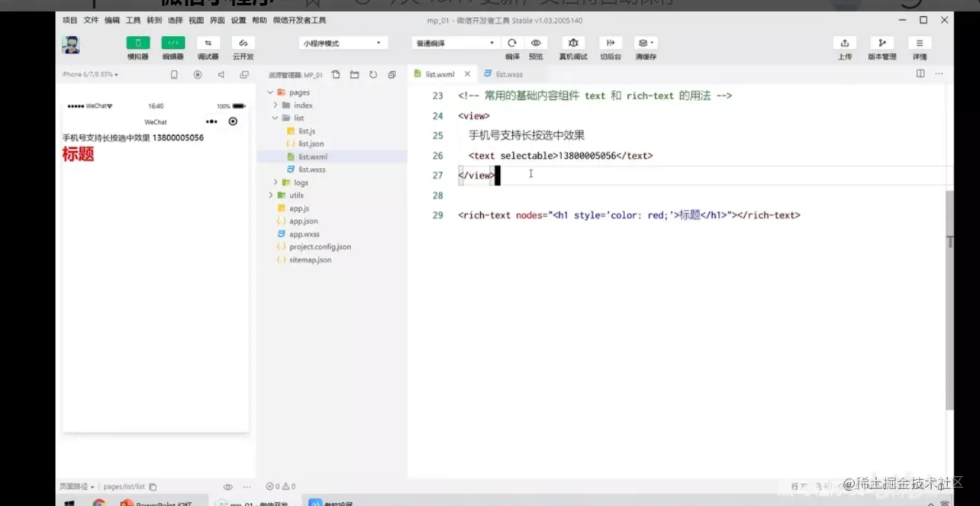The width and height of the screenshot is (980, 506).
Task: Click the new file icon in explorer
Action: (336, 75)
